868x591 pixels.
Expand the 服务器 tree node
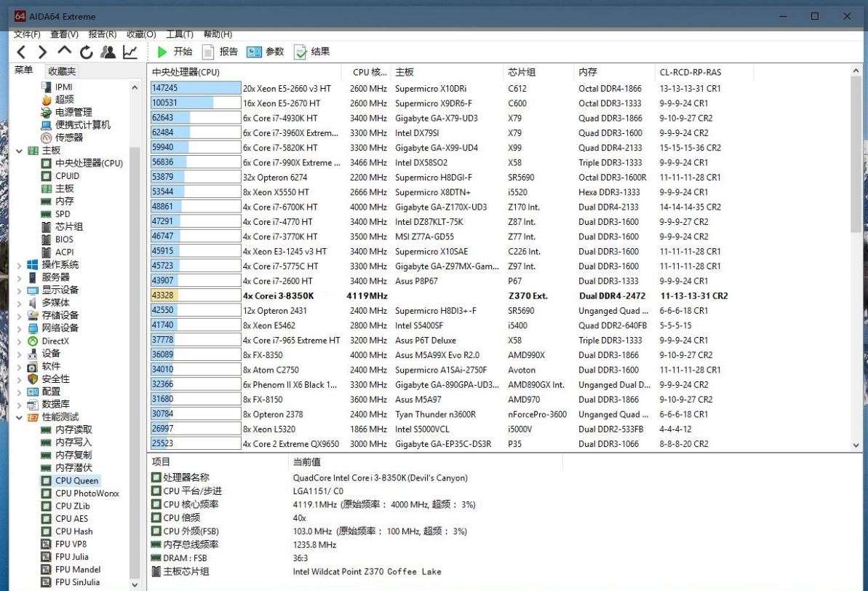(x=20, y=277)
